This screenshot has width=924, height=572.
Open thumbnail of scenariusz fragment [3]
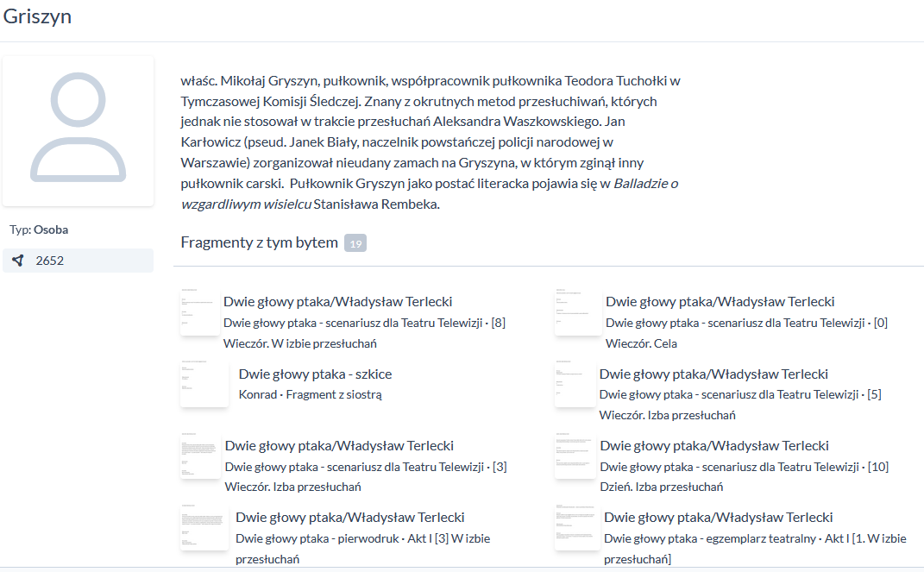tap(200, 456)
